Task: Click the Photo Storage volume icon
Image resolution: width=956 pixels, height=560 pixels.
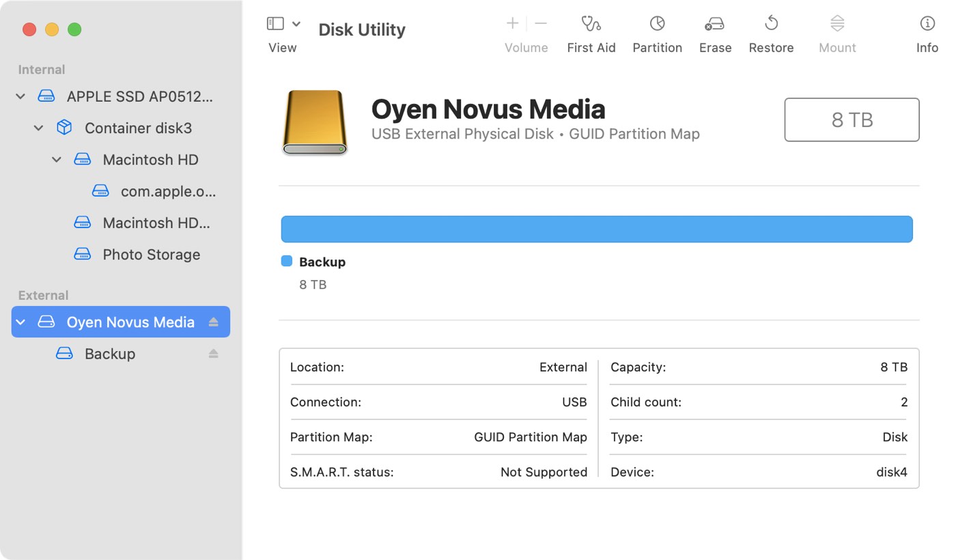Action: tap(83, 255)
